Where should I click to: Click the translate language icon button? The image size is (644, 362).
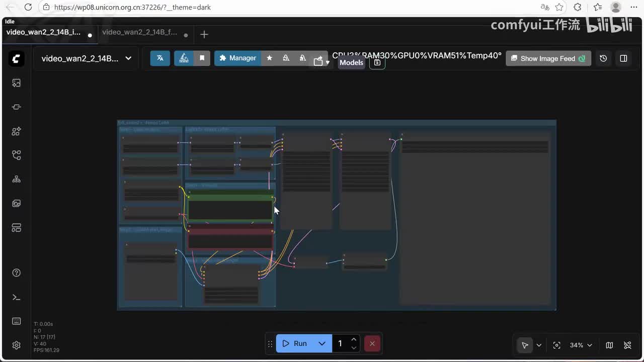point(160,58)
